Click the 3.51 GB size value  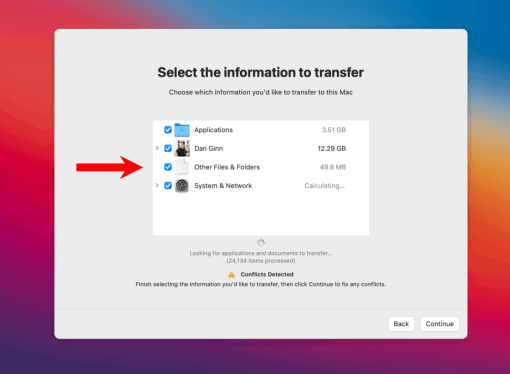(334, 130)
